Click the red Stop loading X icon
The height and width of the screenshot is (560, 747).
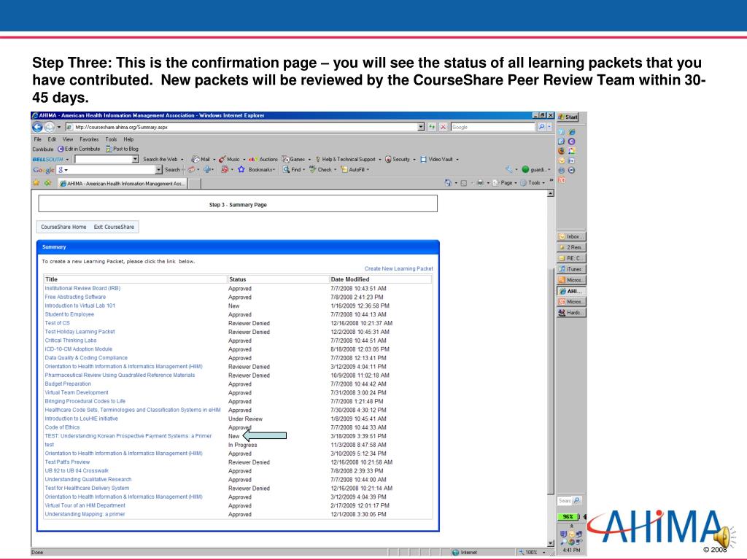443,127
